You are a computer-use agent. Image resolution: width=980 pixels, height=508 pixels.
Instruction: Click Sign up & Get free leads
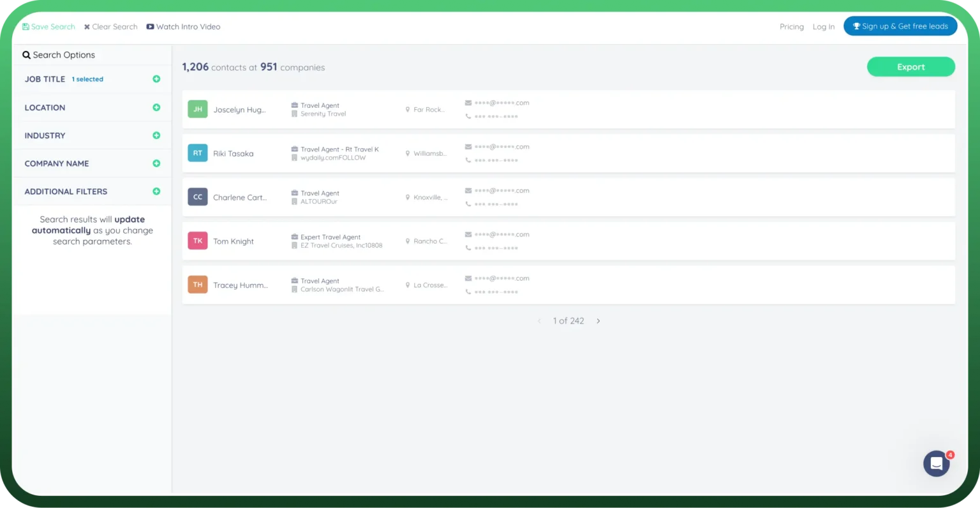click(x=900, y=26)
